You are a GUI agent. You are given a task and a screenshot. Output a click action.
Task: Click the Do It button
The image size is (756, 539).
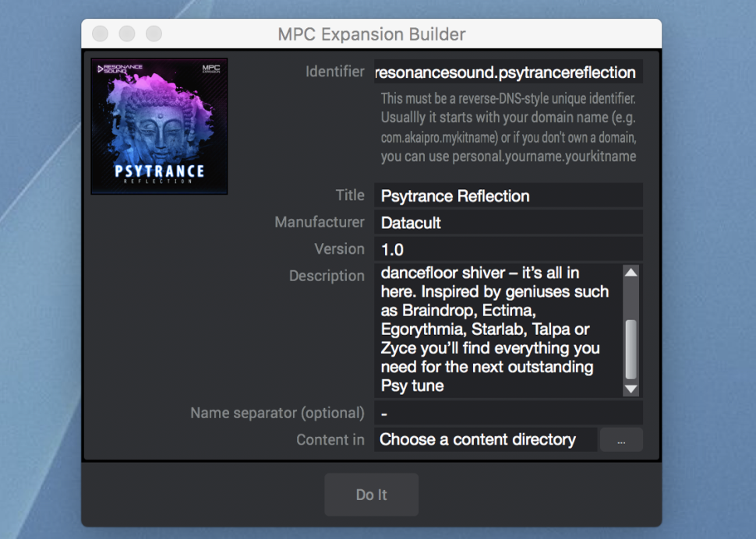point(371,494)
